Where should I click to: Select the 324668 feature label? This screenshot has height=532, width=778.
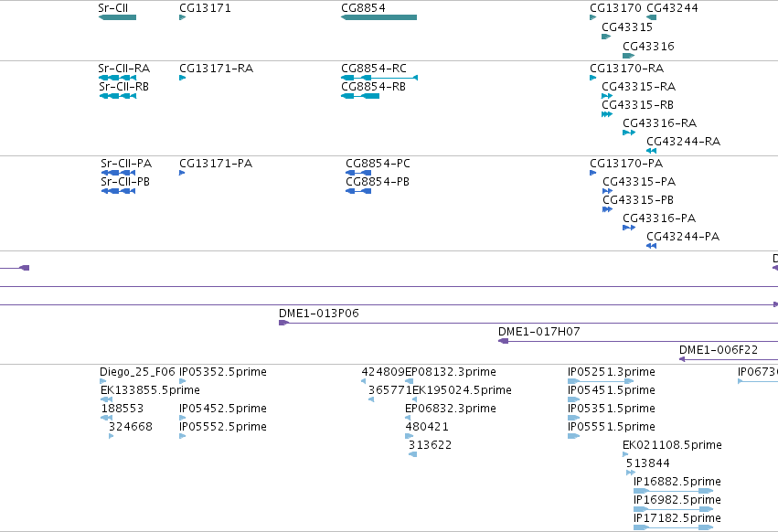131,427
